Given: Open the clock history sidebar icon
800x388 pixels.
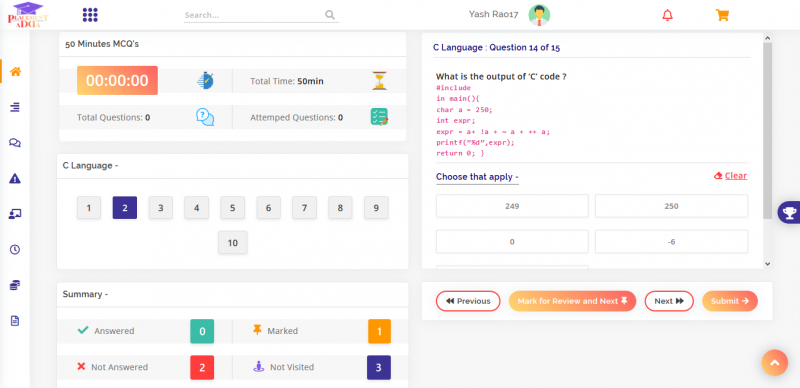Looking at the screenshot, I should point(15,250).
